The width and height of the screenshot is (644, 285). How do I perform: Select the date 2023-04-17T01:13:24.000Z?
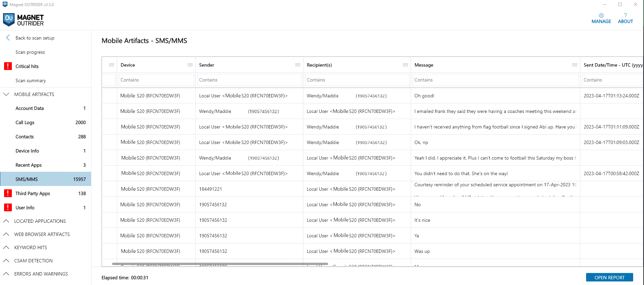611,96
